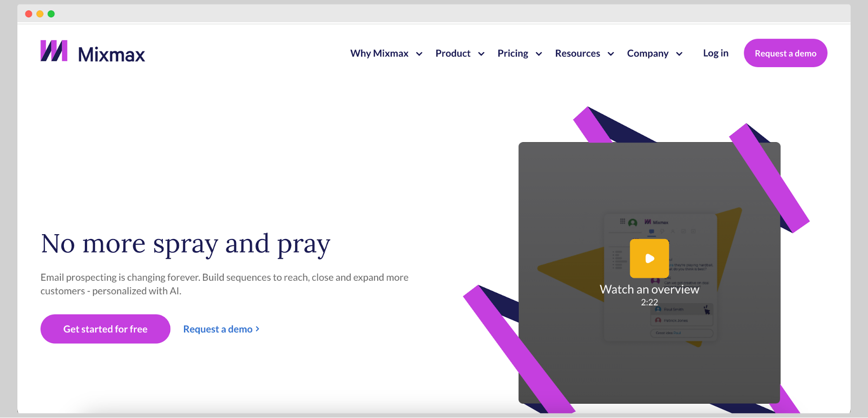The height and width of the screenshot is (418, 868).
Task: Click the grid app launcher in the video preview
Action: [623, 222]
